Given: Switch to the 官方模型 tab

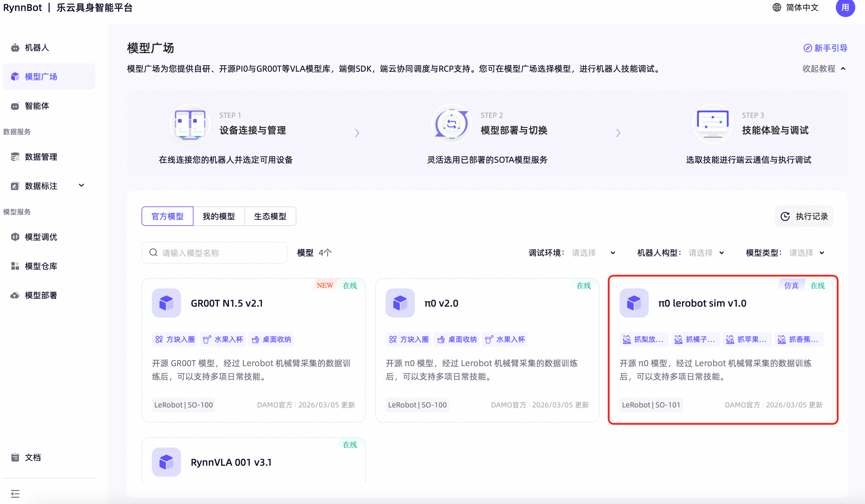Looking at the screenshot, I should [168, 216].
